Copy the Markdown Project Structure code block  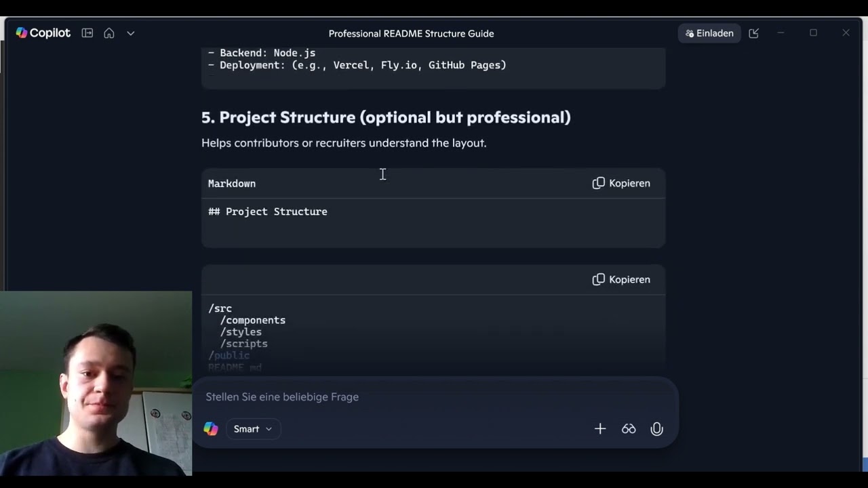(621, 183)
